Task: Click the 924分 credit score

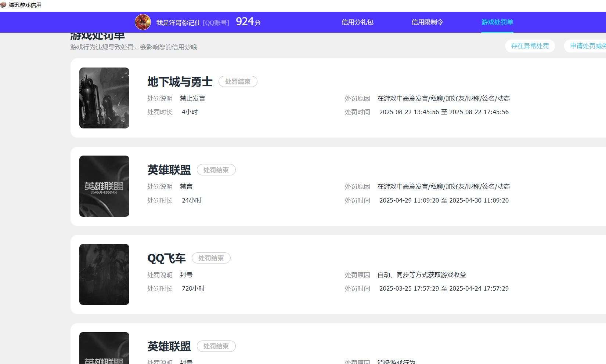Action: coord(248,22)
